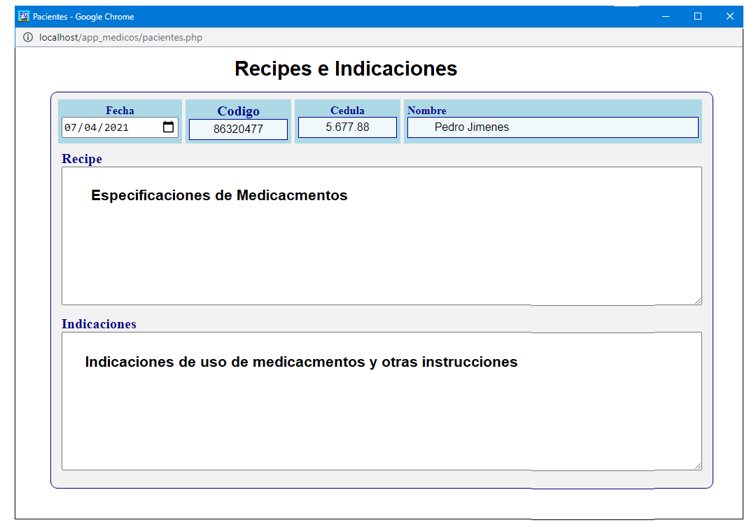The width and height of the screenshot is (756, 532).
Task: Click the Recipe textarea resize handle
Action: 697,300
